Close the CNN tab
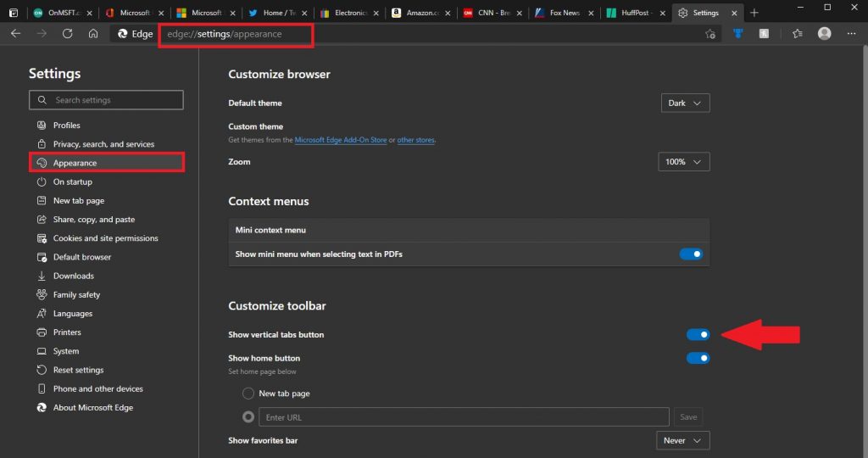This screenshot has width=868, height=458. 520,14
